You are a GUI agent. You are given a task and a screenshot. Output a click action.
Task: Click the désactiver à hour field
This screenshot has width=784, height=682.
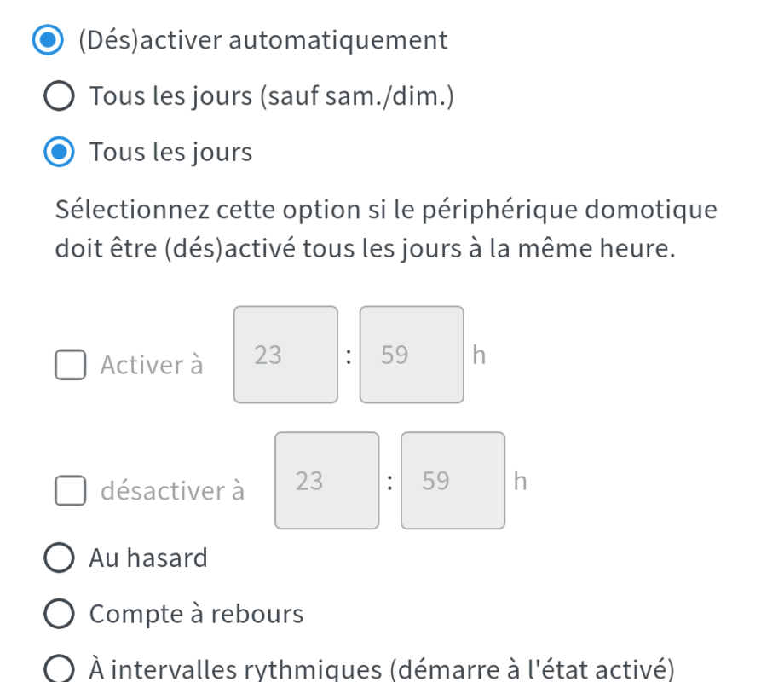click(327, 481)
